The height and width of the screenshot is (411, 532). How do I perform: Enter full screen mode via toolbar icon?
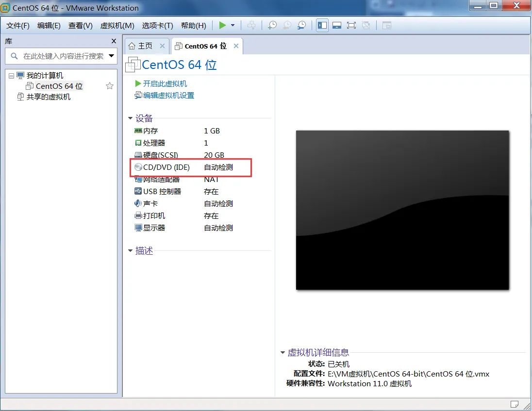click(x=351, y=25)
